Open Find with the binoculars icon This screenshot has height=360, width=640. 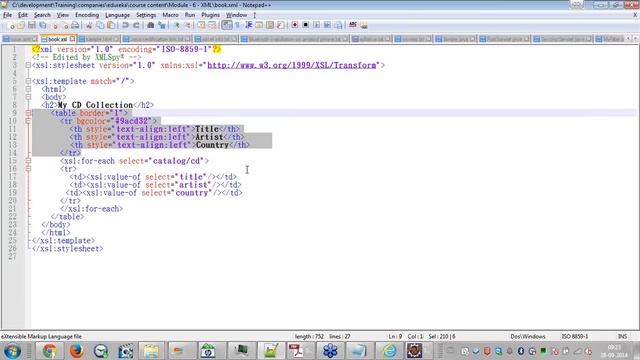click(151, 25)
